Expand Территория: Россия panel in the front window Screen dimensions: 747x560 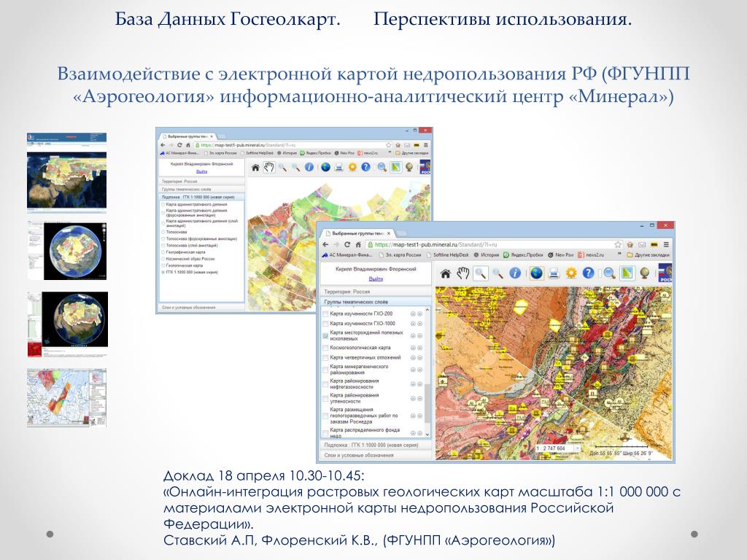coord(376,292)
